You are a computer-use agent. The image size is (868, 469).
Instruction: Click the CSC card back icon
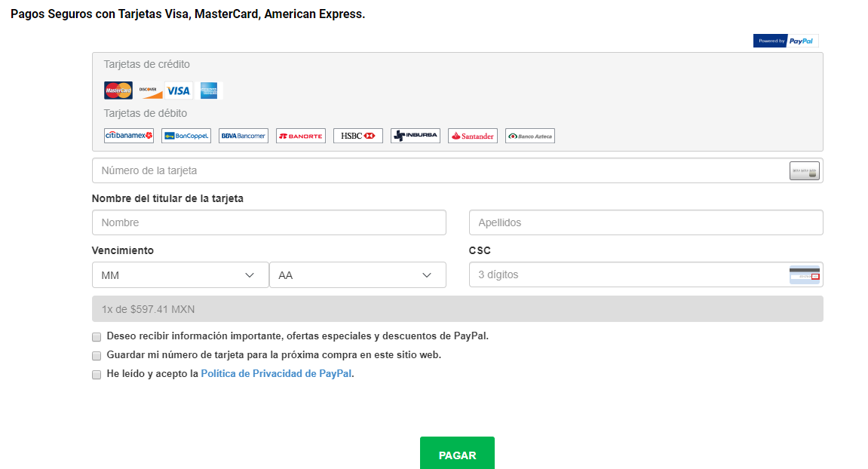pyautogui.click(x=805, y=274)
